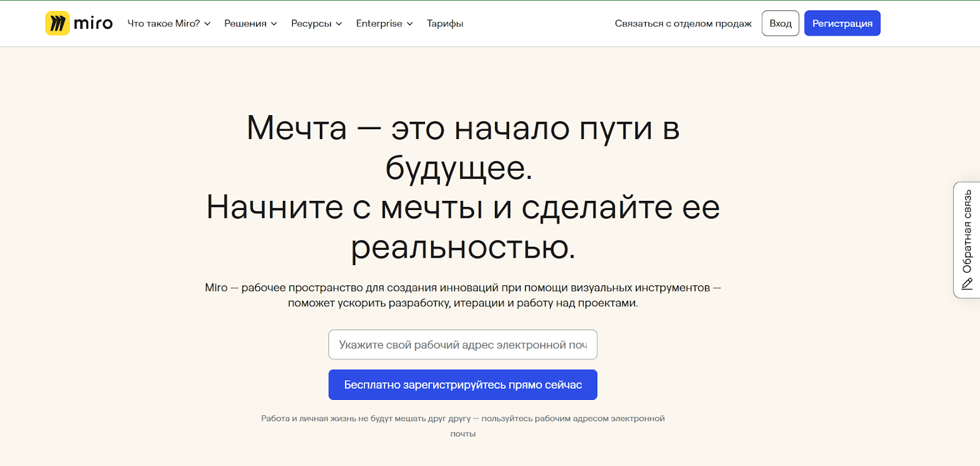Screen dimensions: 980x466
Task: Focus the work email address field
Action: (462, 345)
